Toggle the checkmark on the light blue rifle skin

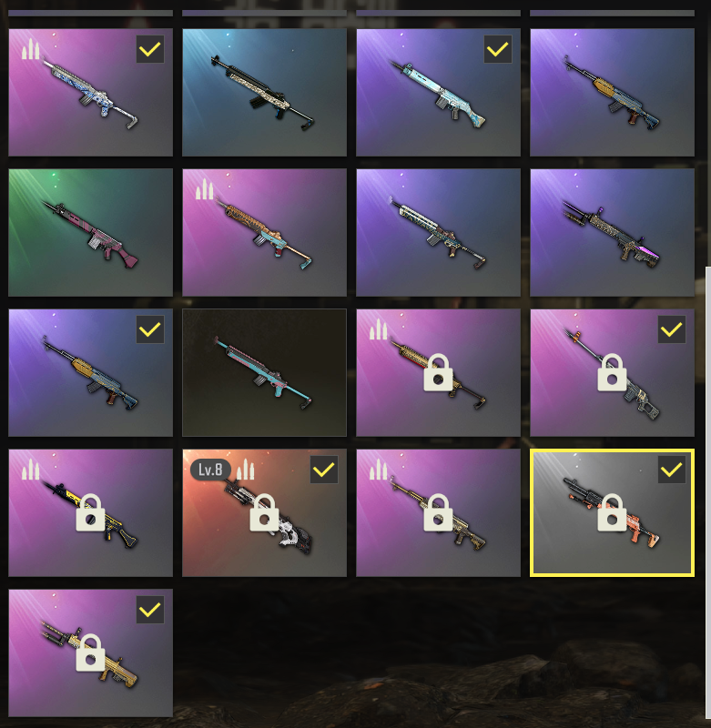(498, 49)
